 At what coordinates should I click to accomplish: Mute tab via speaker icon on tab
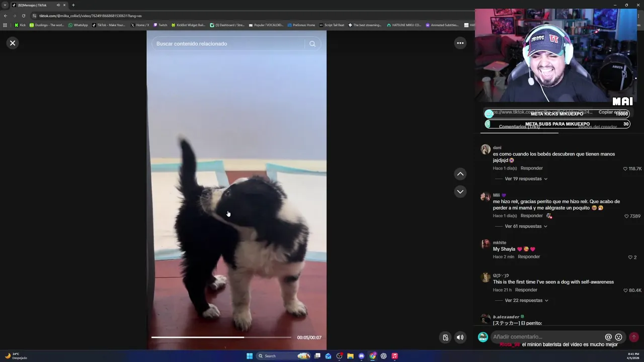tap(58, 5)
